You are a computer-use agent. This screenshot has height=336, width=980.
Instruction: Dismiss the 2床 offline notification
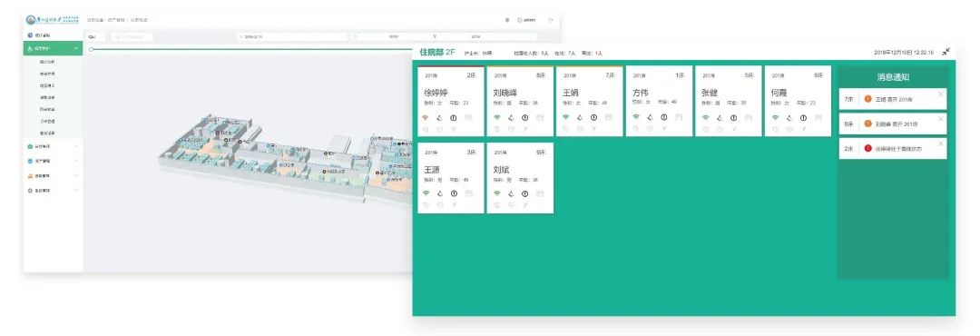click(x=941, y=143)
